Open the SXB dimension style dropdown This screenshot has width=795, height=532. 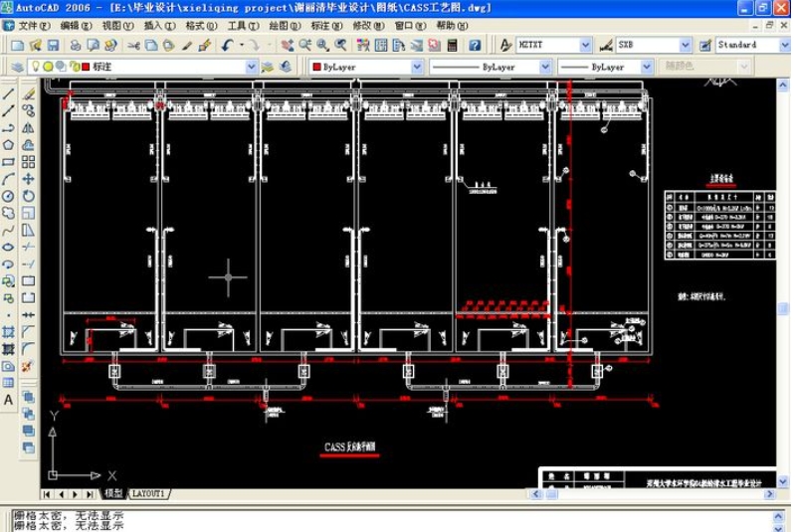tap(685, 46)
